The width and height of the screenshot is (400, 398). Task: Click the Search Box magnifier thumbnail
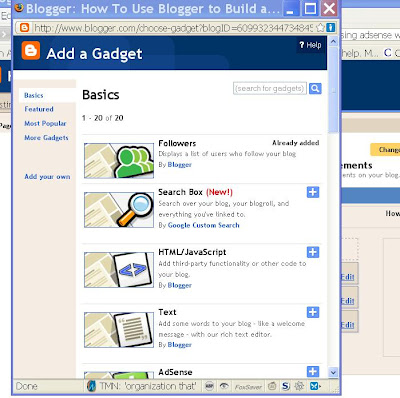[x=119, y=210]
